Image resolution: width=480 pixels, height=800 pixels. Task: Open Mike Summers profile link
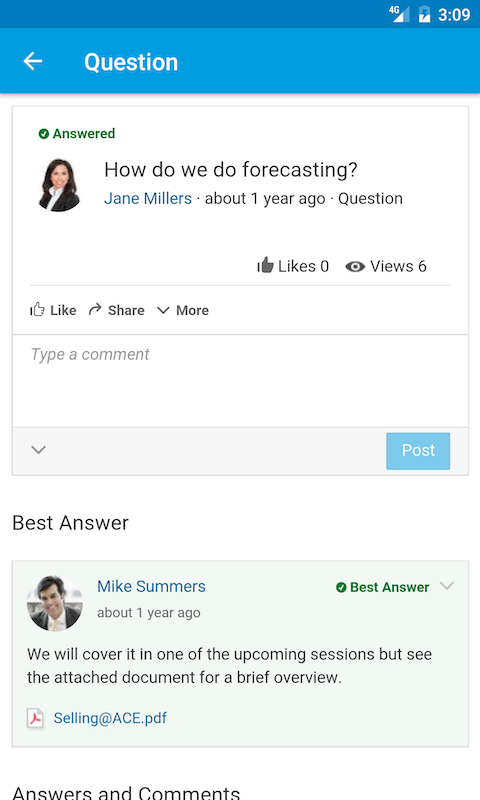tap(151, 586)
